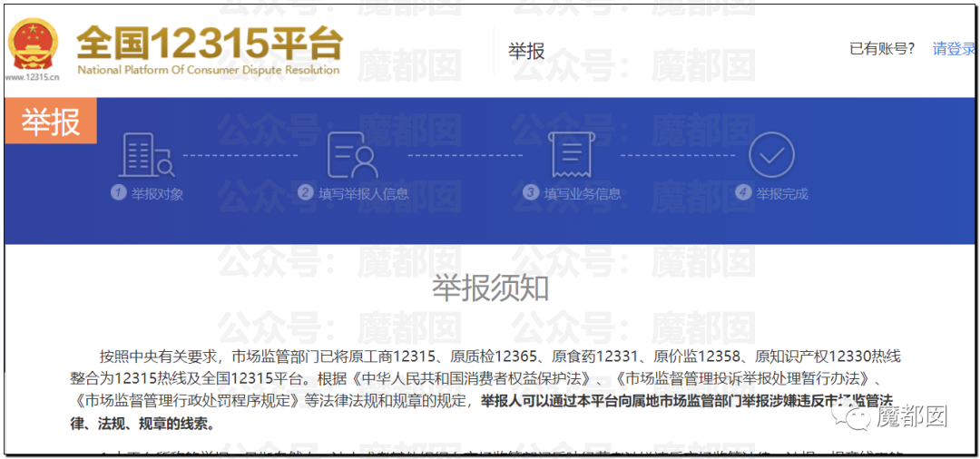Click the www.12315.cn URL text
The height and width of the screenshot is (459, 980).
pyautogui.click(x=34, y=77)
